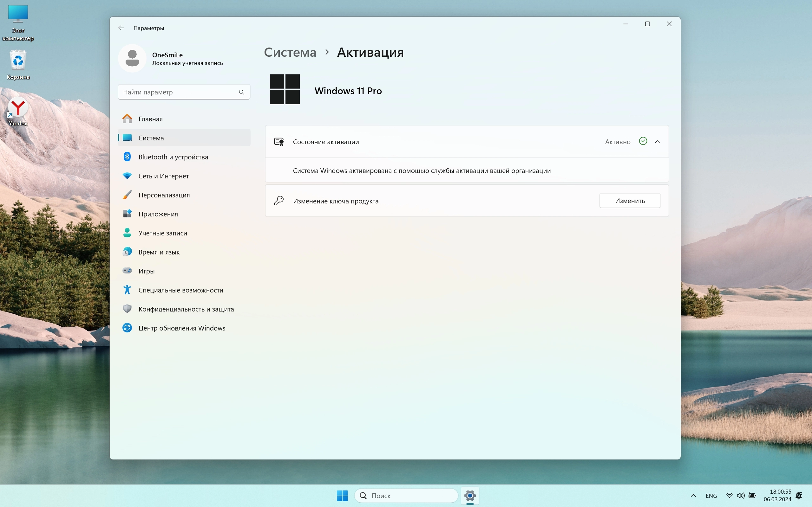Click the search magnifier in Найти параметр
The width and height of the screenshot is (812, 507).
(x=241, y=92)
